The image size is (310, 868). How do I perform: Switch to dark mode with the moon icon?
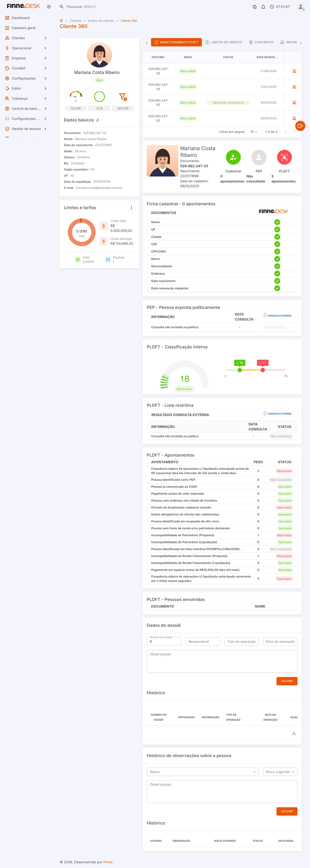[x=255, y=7]
